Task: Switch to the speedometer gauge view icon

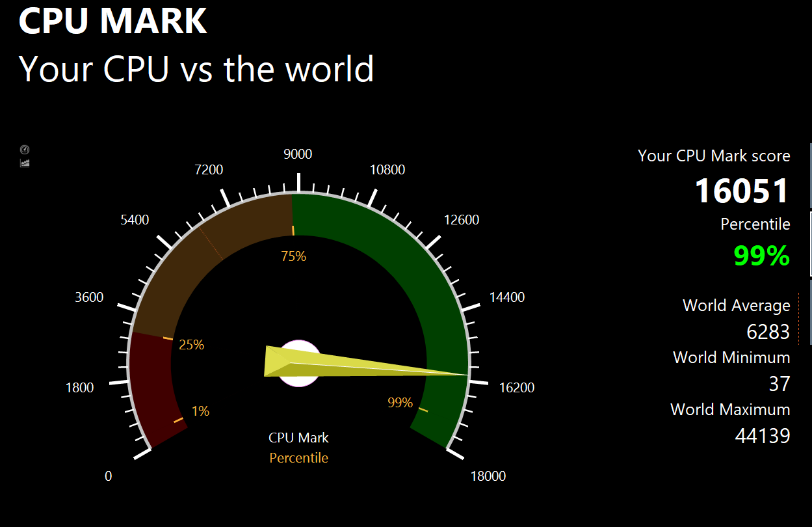Action: (x=25, y=150)
